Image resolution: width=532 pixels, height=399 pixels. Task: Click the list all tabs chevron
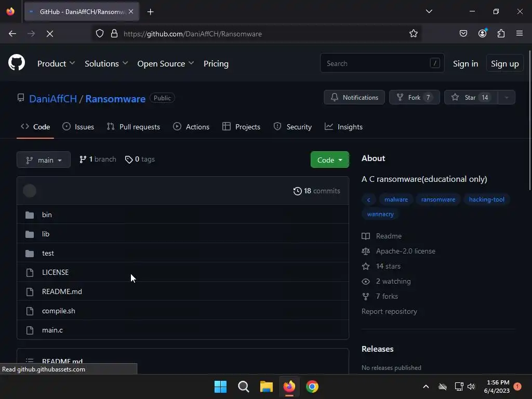(429, 11)
